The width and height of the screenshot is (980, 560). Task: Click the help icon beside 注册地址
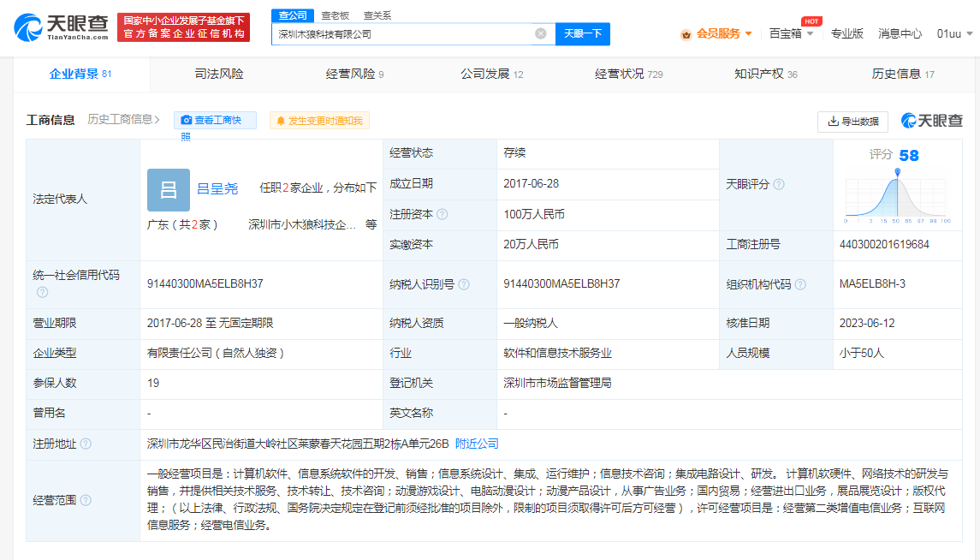tap(86, 444)
